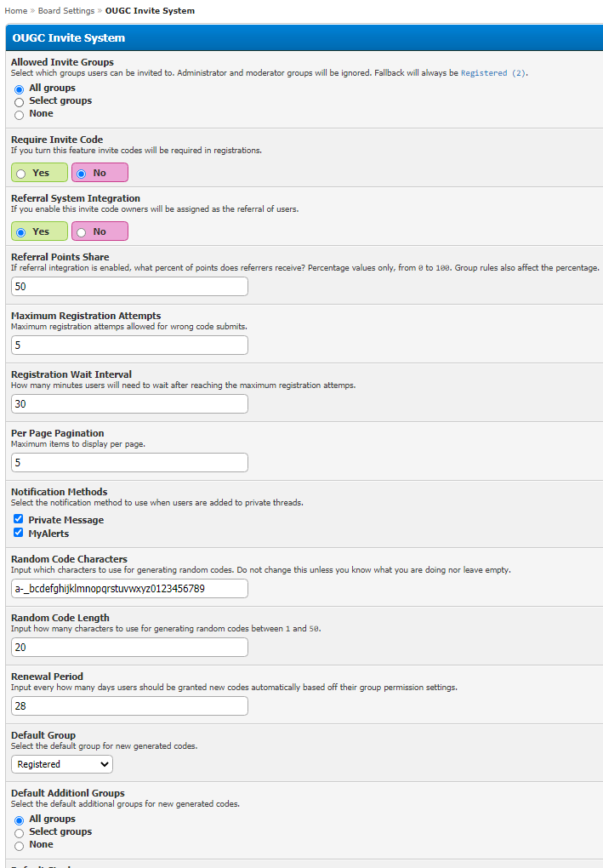Image resolution: width=603 pixels, height=868 pixels.
Task: Click the Random Code Characters field
Action: coord(129,589)
